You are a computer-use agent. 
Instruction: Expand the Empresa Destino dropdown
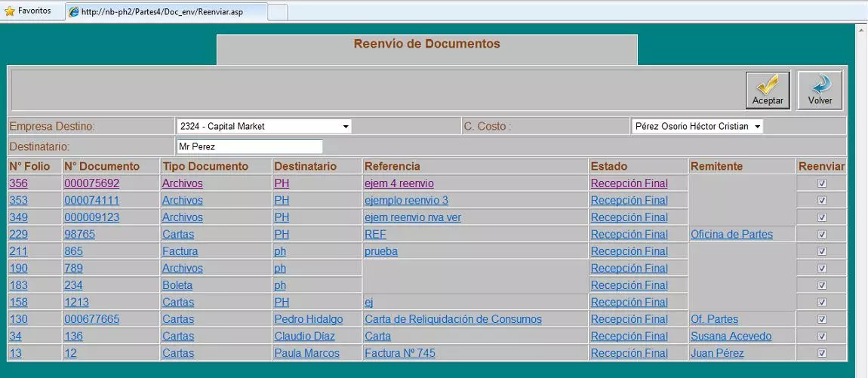coord(346,127)
